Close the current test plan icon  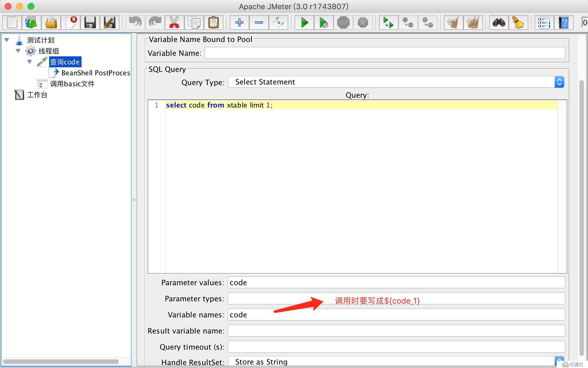coord(71,22)
